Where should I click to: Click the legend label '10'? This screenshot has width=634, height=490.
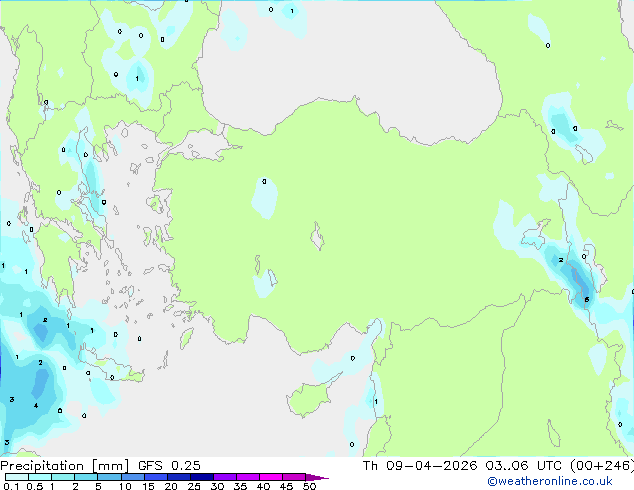125,486
